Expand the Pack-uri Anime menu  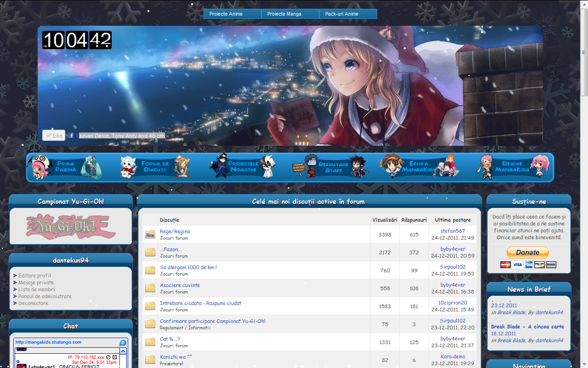tap(348, 14)
